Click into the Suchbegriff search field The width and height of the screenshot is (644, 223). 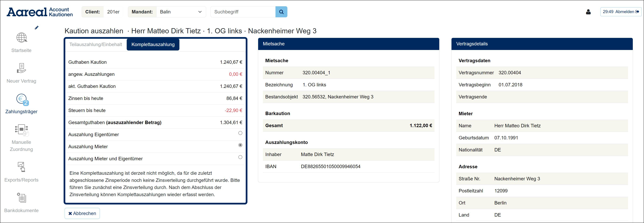tap(243, 12)
